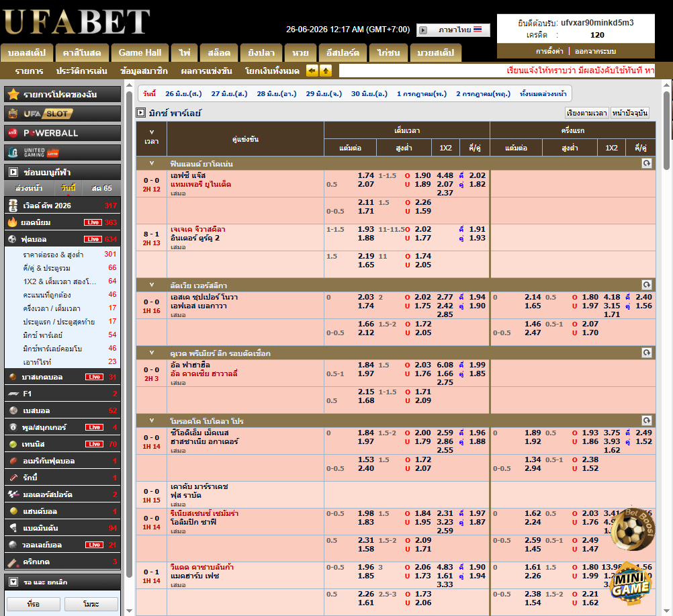Select วอลเลย์บอล volleyball sport

point(62,545)
